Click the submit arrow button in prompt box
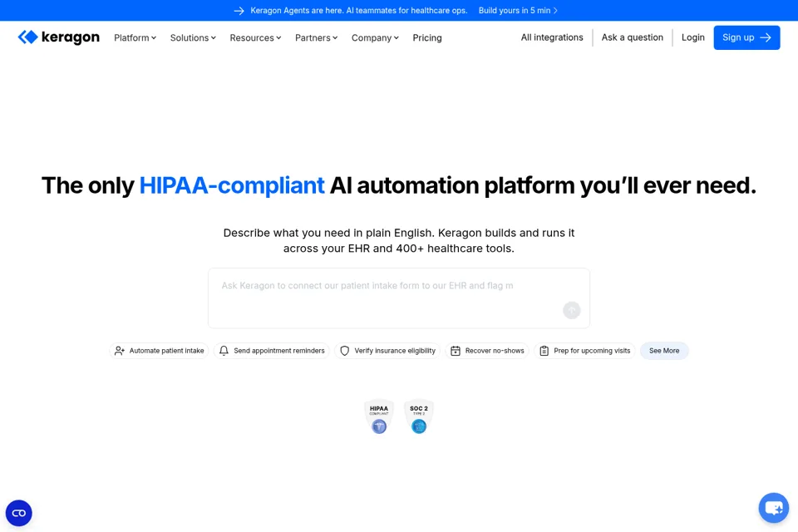This screenshot has width=798, height=532. tap(572, 310)
